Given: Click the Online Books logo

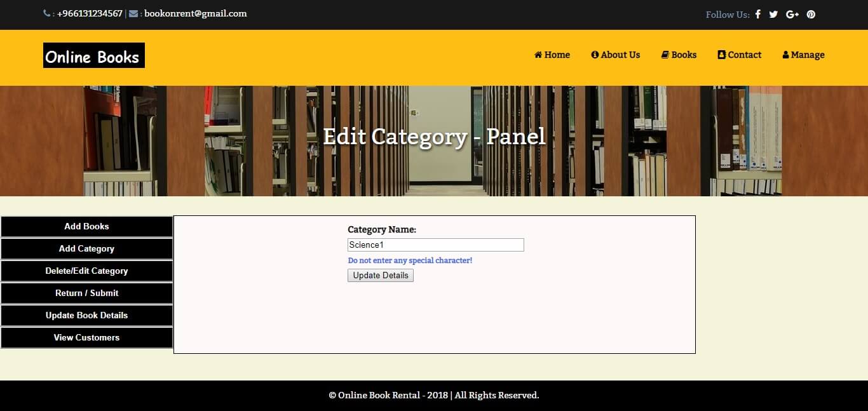Looking at the screenshot, I should [94, 55].
